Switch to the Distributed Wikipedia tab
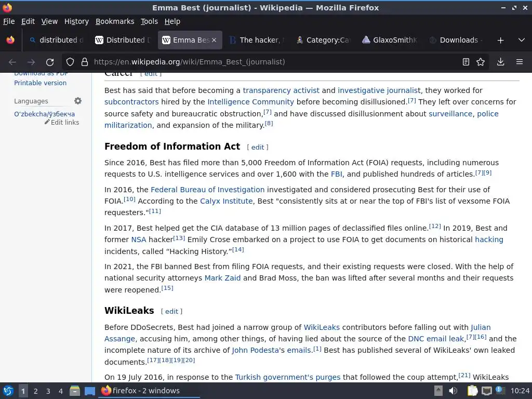The image size is (532, 399). [x=123, y=40]
